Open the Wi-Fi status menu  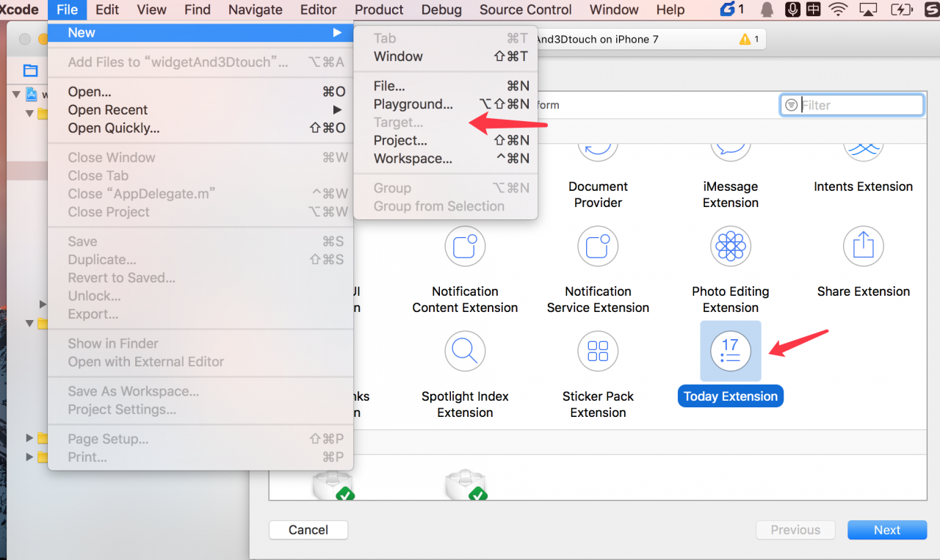838,10
